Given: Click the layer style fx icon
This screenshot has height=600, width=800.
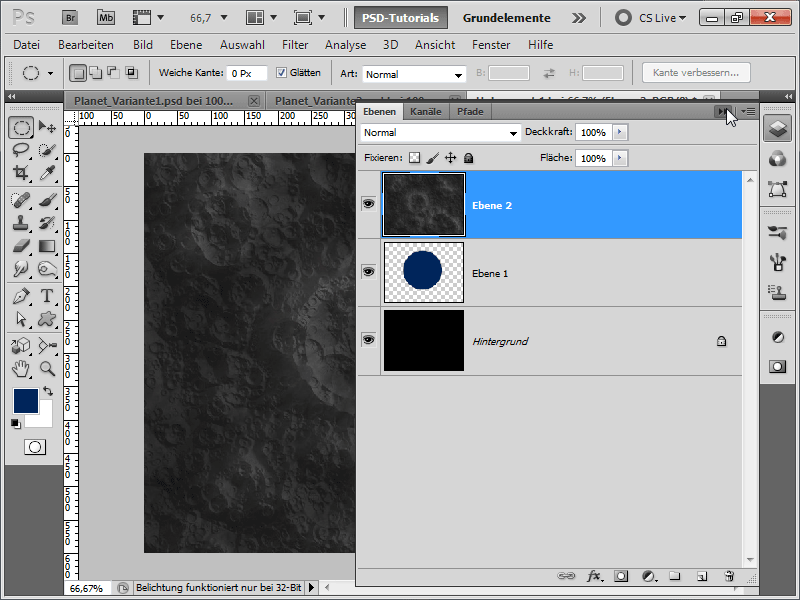Looking at the screenshot, I should pos(594,576).
